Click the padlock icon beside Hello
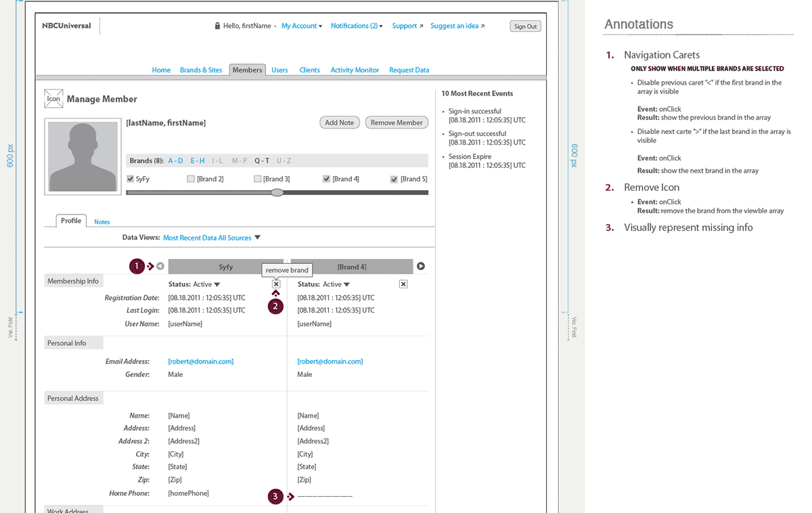The width and height of the screenshot is (812, 513). [x=217, y=26]
